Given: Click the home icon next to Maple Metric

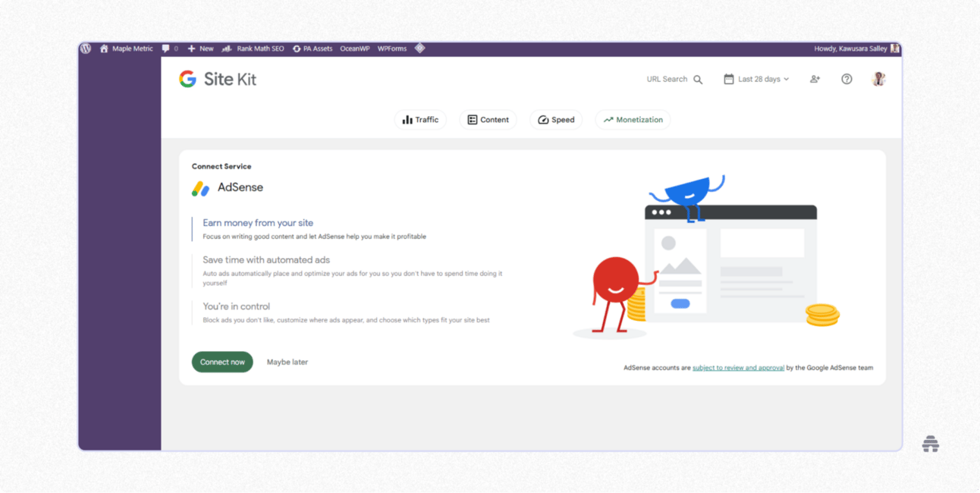Looking at the screenshot, I should click(104, 48).
